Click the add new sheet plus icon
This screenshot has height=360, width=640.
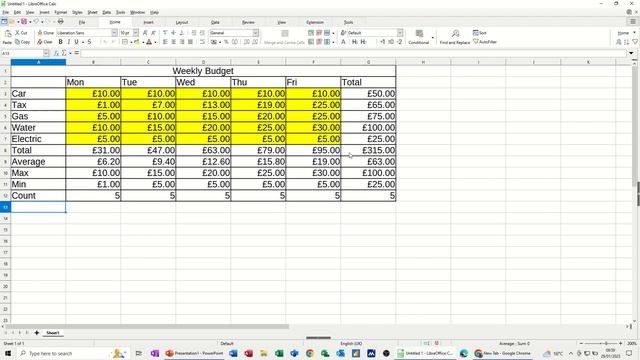(36, 333)
